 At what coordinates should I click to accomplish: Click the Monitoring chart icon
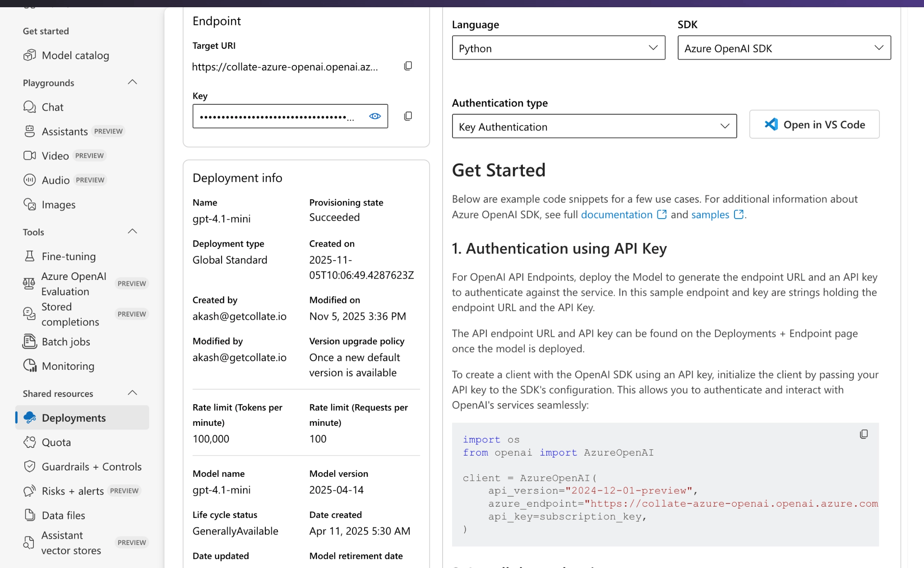30,366
